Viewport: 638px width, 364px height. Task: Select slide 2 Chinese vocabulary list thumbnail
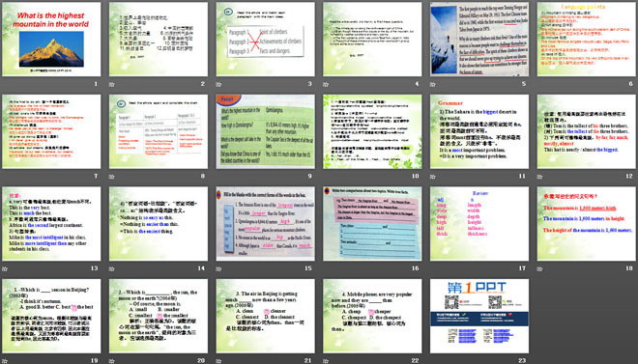click(x=159, y=39)
